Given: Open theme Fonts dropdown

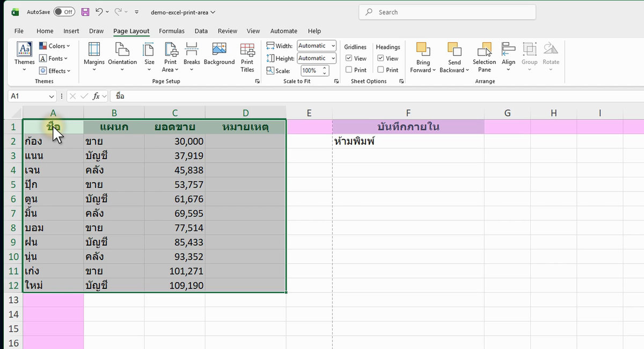Looking at the screenshot, I should pyautogui.click(x=54, y=58).
